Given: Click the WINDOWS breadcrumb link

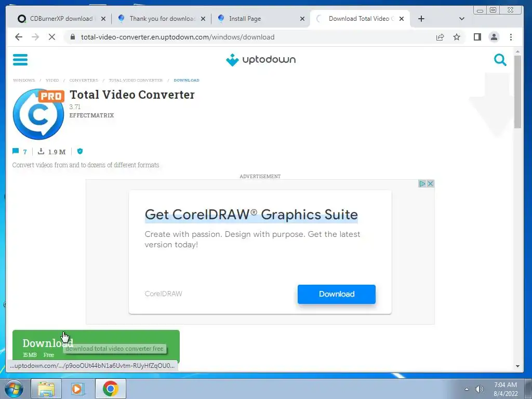Looking at the screenshot, I should coord(24,81).
